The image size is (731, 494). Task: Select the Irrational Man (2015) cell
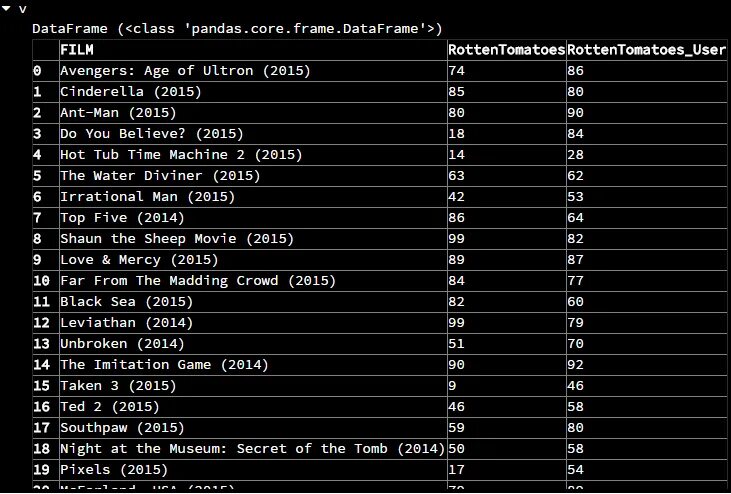(253, 197)
